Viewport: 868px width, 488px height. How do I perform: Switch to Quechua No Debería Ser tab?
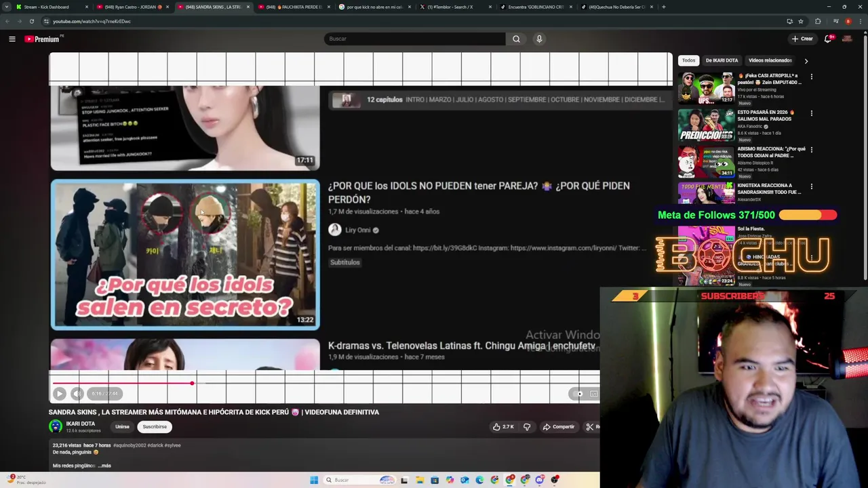[616, 7]
